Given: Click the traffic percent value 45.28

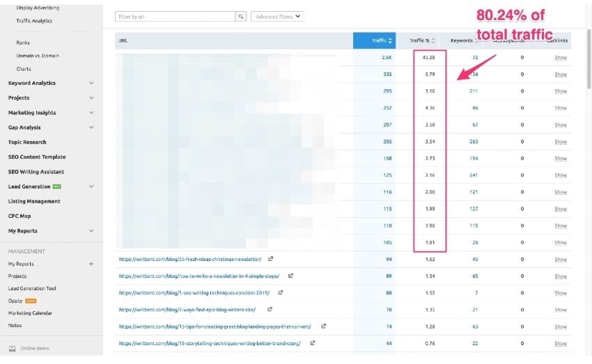Looking at the screenshot, I should click(x=428, y=57).
